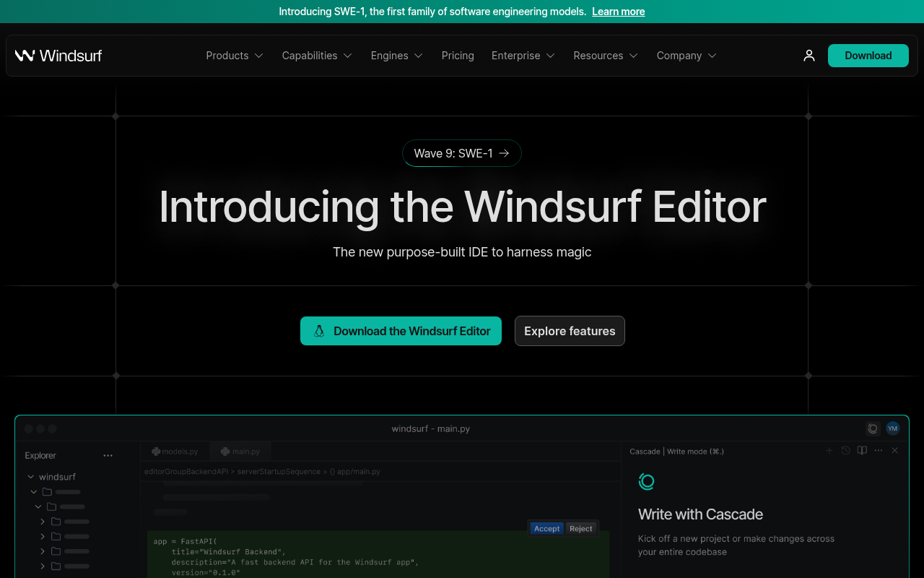Open Cascade conversation history via the clock icon

click(x=845, y=450)
